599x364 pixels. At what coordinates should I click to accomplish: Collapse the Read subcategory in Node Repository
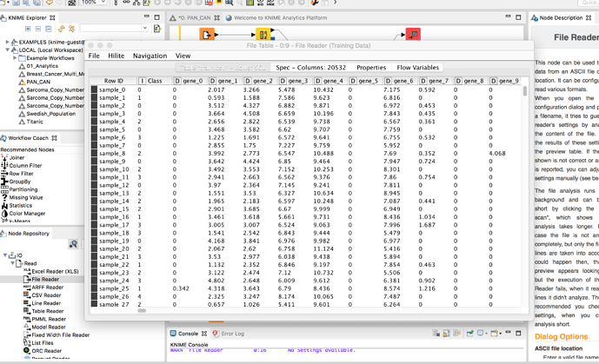pyautogui.click(x=13, y=263)
